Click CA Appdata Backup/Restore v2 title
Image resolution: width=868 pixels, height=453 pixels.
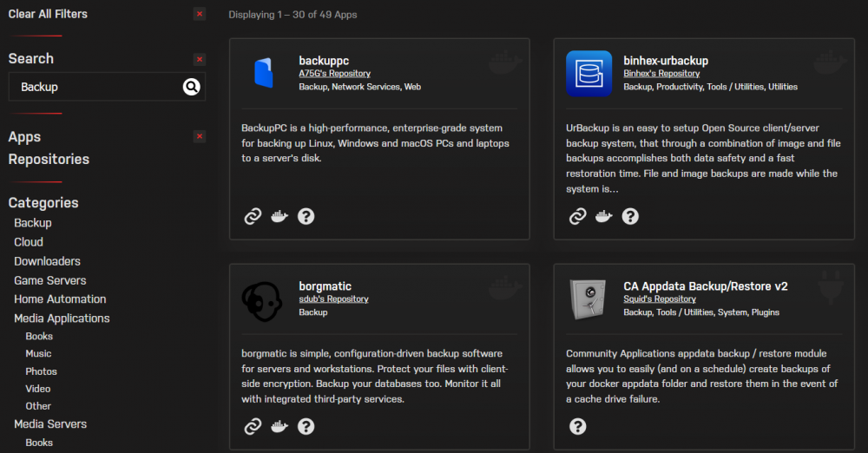tap(705, 286)
